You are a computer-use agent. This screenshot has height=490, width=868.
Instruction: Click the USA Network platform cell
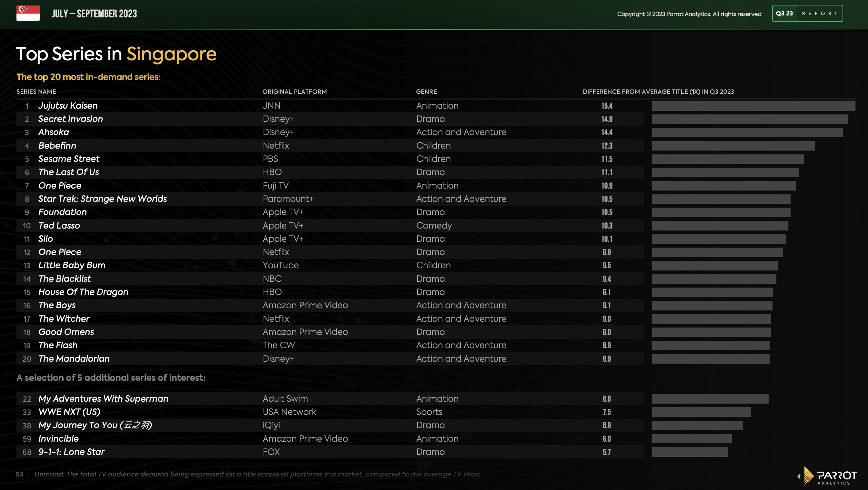pyautogui.click(x=289, y=412)
